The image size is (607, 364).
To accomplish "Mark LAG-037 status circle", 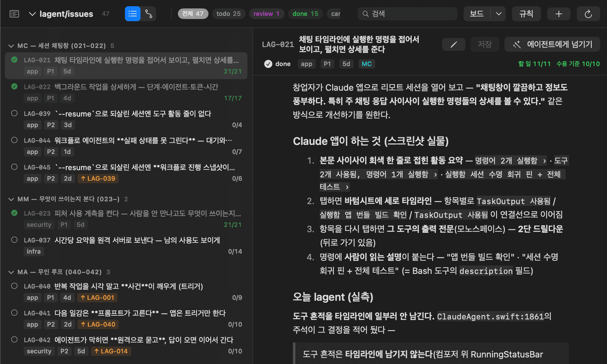I will coord(14,240).
